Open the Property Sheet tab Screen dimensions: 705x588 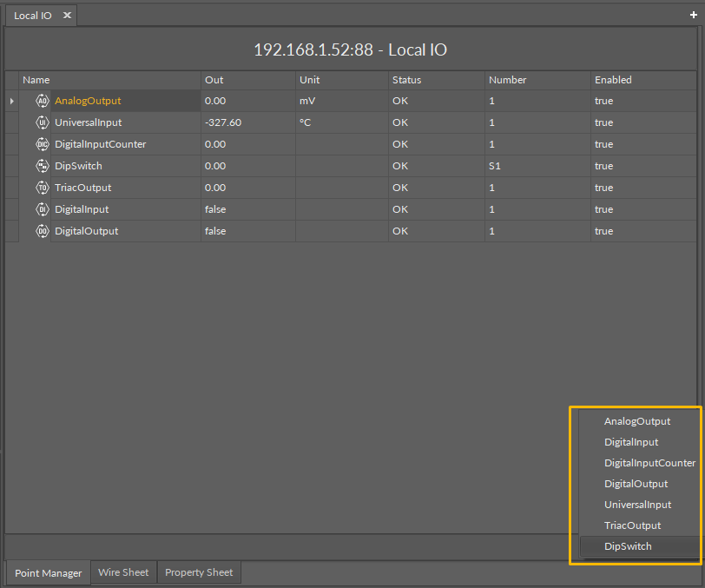click(x=199, y=572)
